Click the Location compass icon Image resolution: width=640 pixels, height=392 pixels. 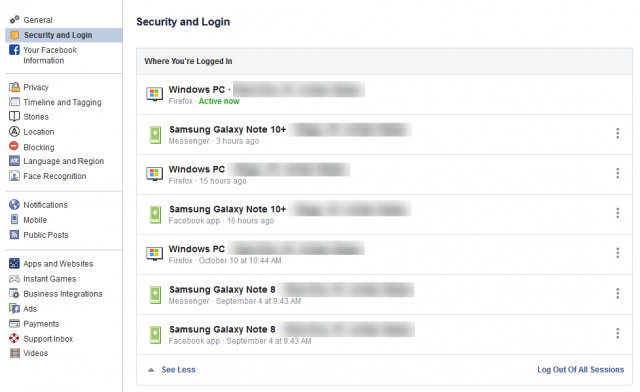[x=14, y=131]
